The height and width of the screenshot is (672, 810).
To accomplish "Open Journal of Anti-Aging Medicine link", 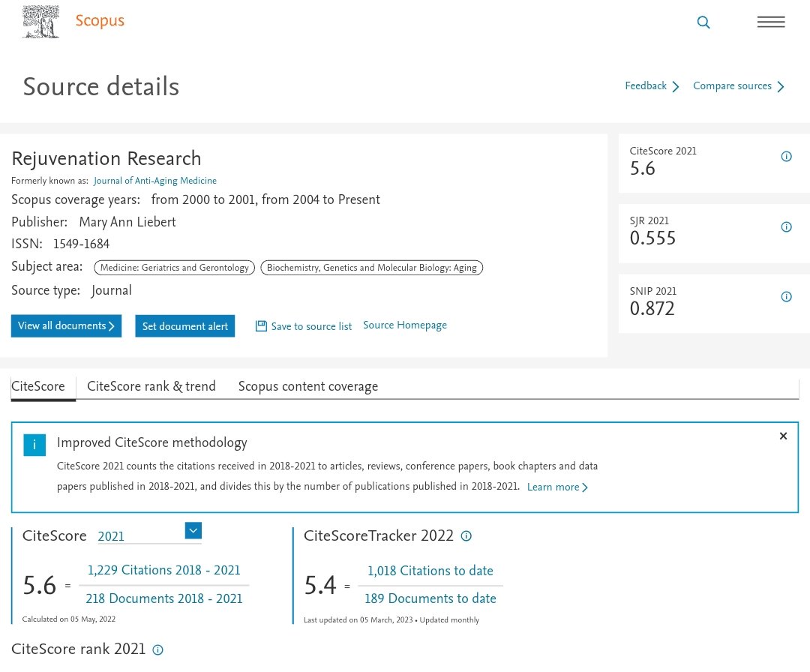I will pos(155,181).
